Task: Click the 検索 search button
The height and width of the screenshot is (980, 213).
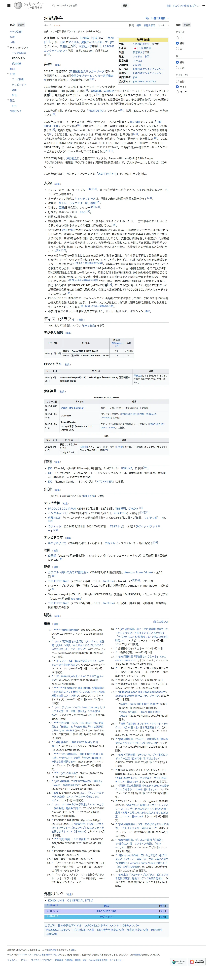Action: tap(125, 6)
